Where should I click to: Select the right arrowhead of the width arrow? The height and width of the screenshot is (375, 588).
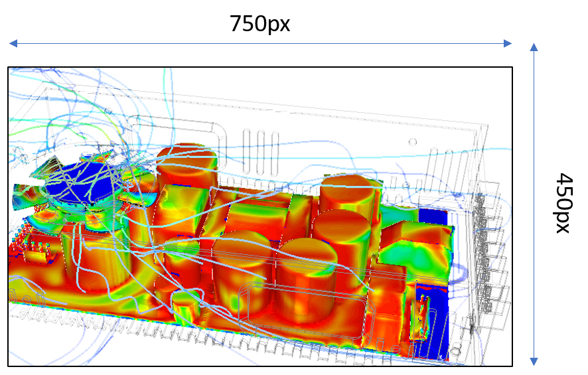point(508,44)
